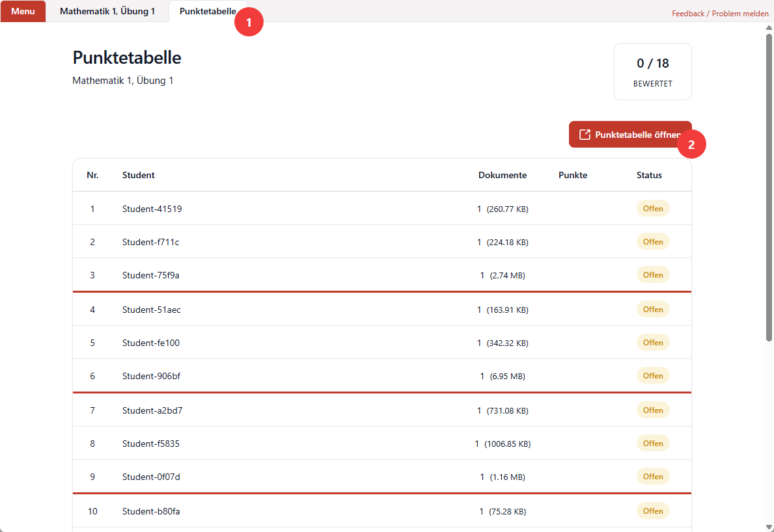Image resolution: width=774 pixels, height=532 pixels.
Task: Open the Menu tab
Action: tap(23, 11)
